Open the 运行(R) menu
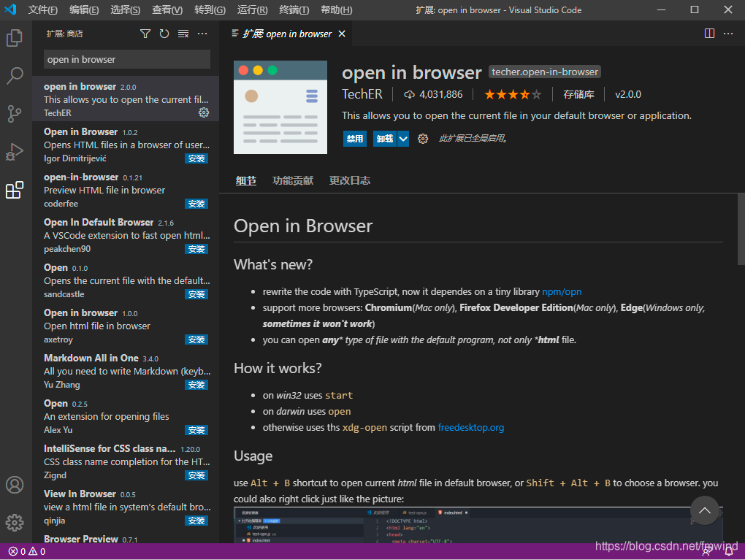The width and height of the screenshot is (745, 560). point(252,10)
